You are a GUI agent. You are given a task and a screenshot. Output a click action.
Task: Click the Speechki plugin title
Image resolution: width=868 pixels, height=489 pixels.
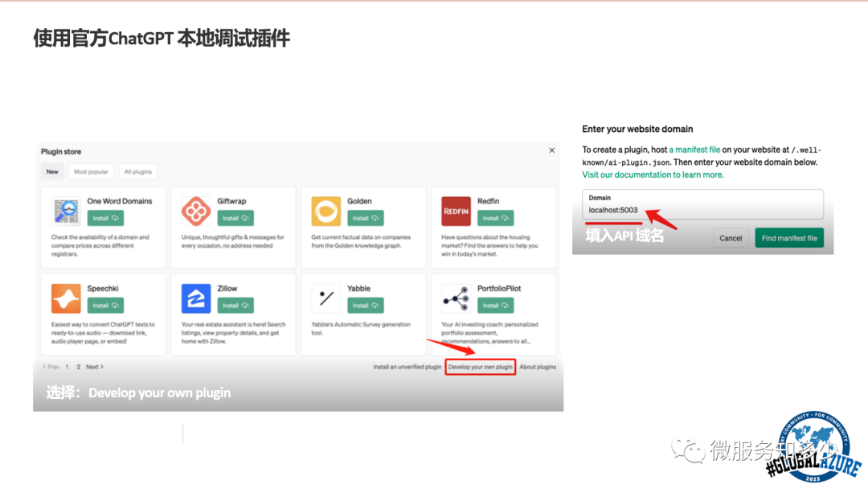click(x=102, y=289)
